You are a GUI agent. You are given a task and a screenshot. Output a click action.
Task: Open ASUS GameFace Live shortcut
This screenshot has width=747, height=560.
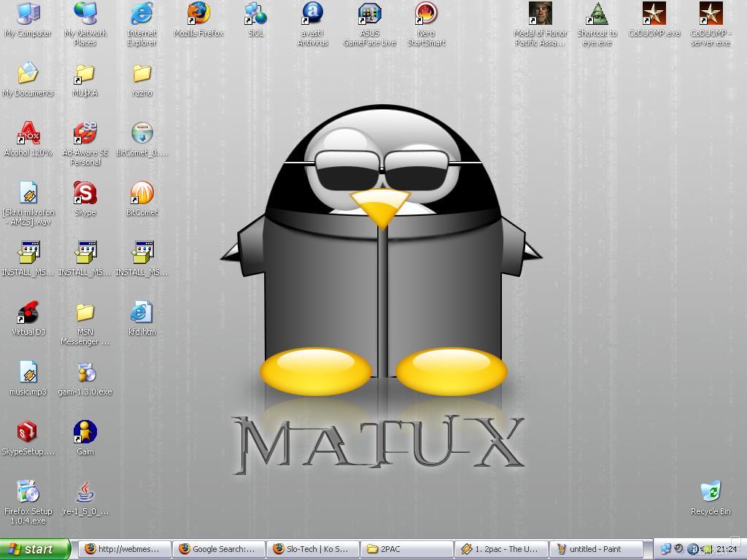(x=370, y=24)
